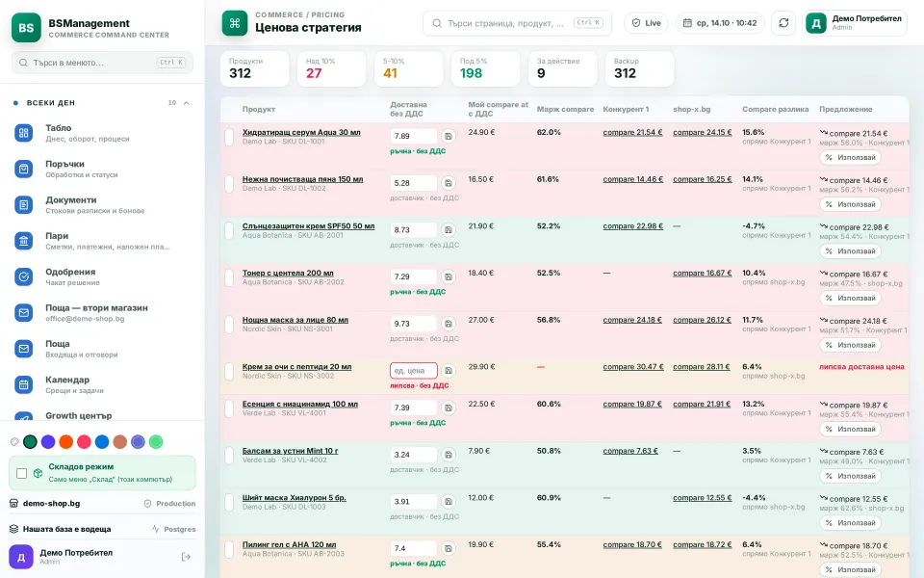Open the Демо Потребител account menu
This screenshot has width=924, height=578.
coord(855,23)
